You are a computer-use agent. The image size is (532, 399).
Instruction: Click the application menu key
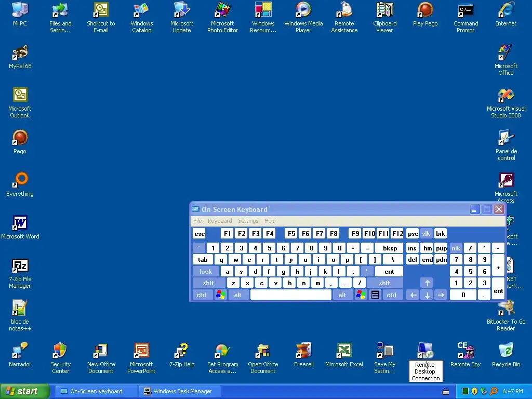point(375,295)
